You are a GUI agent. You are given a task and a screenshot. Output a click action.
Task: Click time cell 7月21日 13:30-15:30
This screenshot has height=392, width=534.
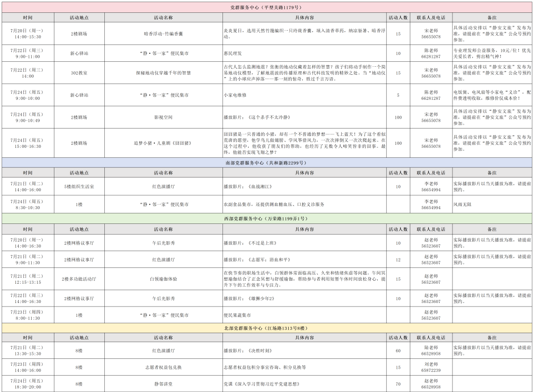[x=28, y=350]
